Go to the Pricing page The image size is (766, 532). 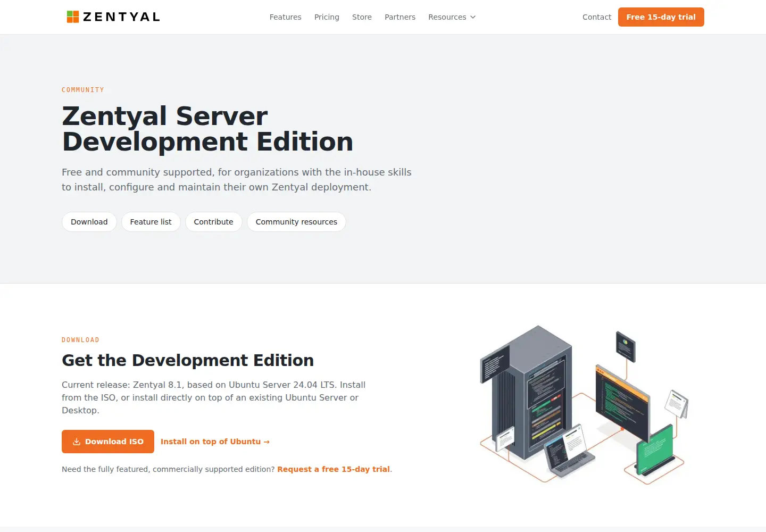(x=327, y=17)
